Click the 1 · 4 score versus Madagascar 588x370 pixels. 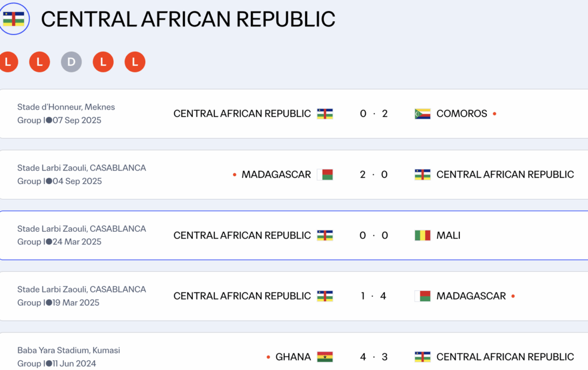point(374,296)
